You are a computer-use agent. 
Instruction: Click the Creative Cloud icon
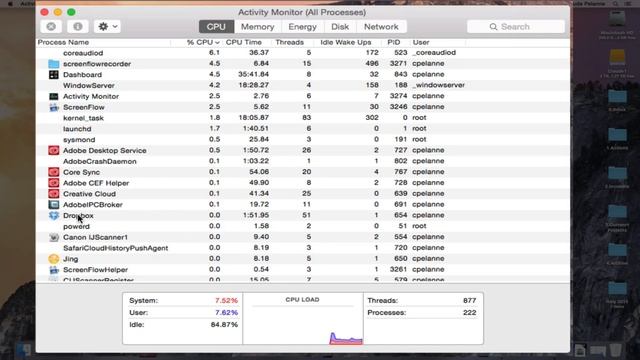[53, 193]
